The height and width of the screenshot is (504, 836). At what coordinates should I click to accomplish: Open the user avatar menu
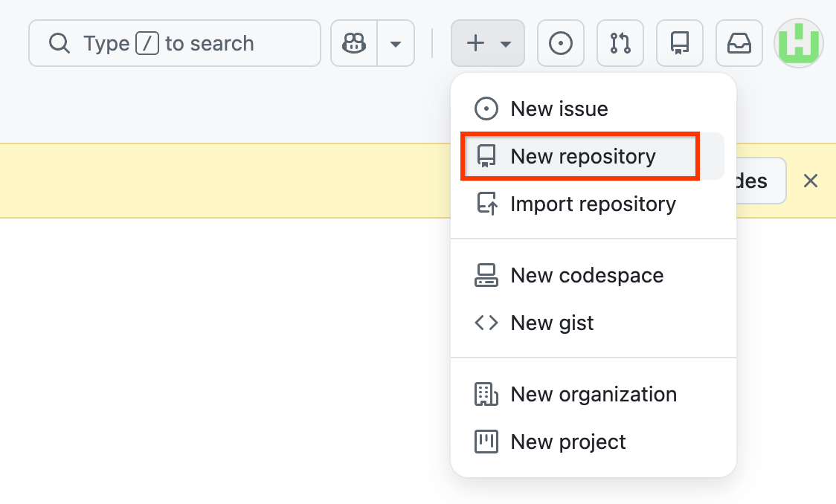(799, 43)
